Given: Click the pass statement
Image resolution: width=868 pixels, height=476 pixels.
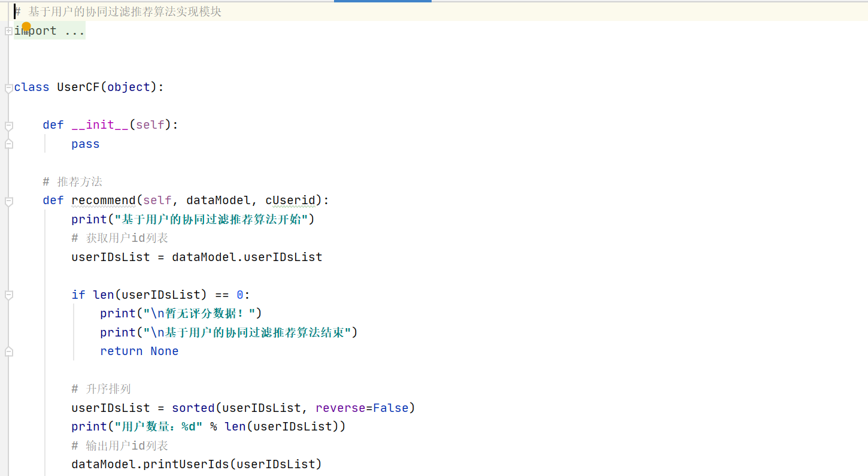Looking at the screenshot, I should click(x=84, y=144).
